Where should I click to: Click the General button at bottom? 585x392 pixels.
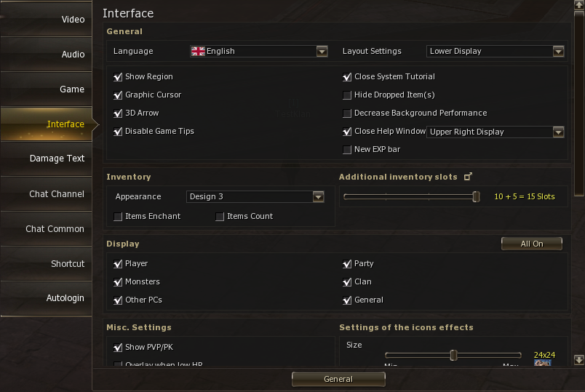(338, 379)
